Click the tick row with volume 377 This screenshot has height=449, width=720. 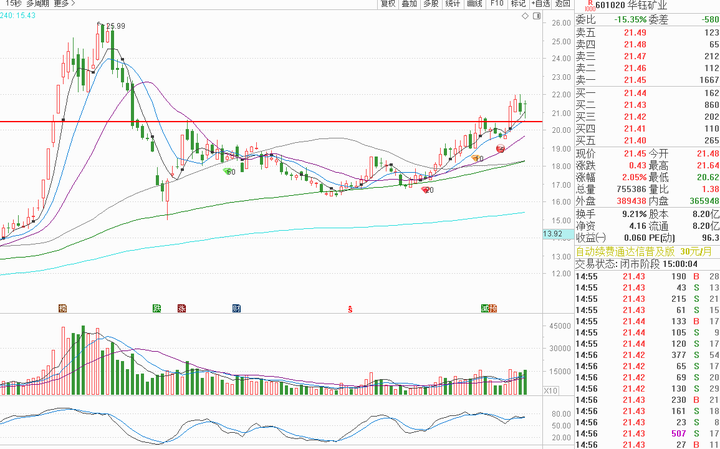[x=647, y=355]
